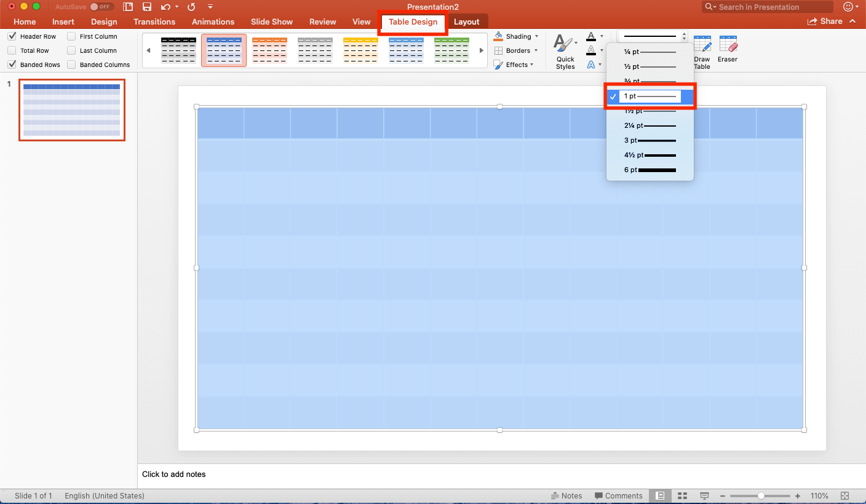The width and height of the screenshot is (866, 504).
Task: Click the Effects brush icon
Action: coord(498,64)
